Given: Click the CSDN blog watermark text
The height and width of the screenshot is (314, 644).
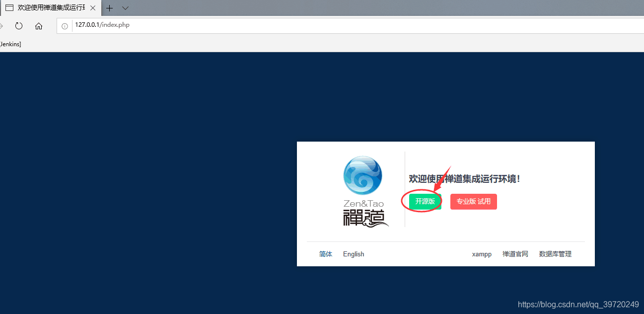Looking at the screenshot, I should tap(577, 304).
